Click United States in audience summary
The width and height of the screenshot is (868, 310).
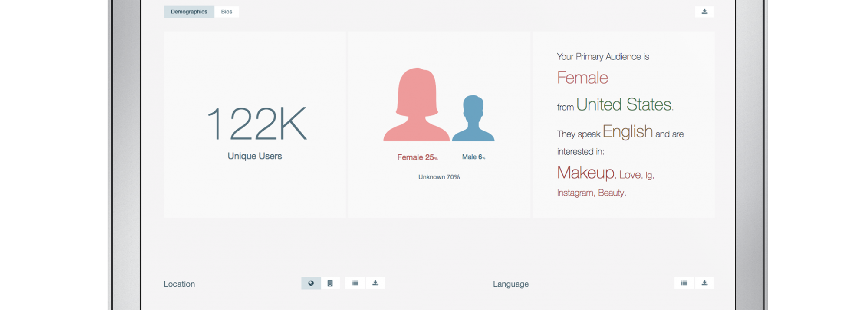pyautogui.click(x=624, y=104)
